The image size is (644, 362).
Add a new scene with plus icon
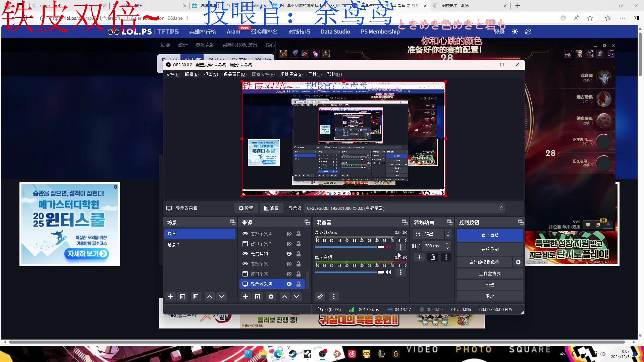click(170, 297)
